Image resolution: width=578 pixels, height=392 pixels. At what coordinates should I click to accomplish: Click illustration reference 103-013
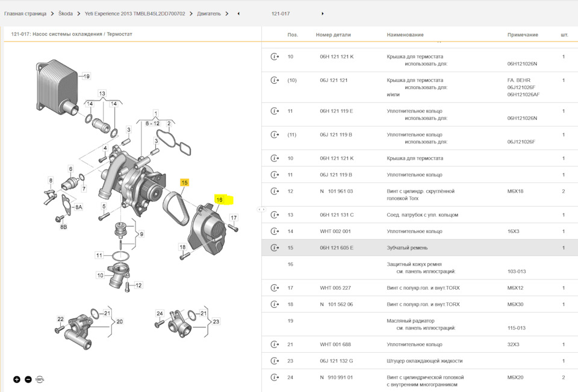click(517, 272)
